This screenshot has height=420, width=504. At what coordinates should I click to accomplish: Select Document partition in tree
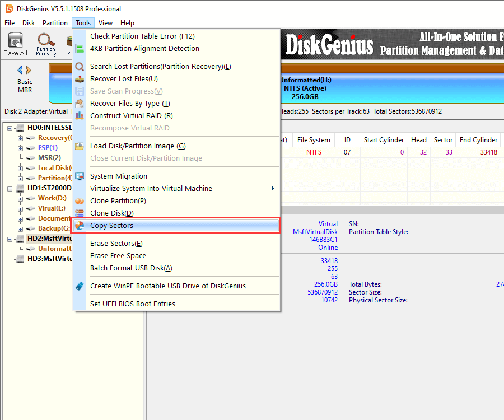point(54,218)
